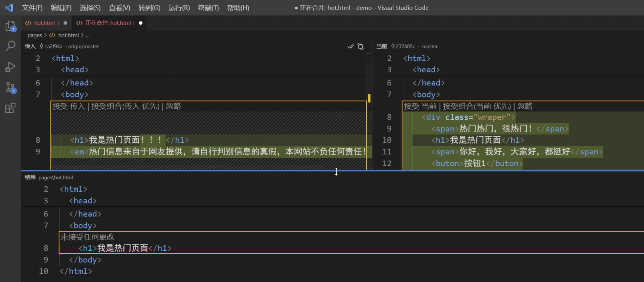Click the compare with base icon in incoming header
644x282 pixels.
[x=361, y=46]
